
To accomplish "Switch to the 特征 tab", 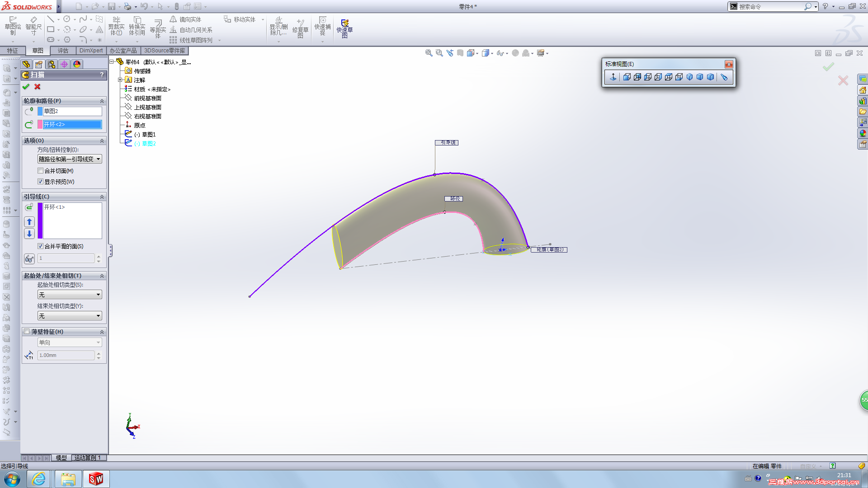I will point(12,51).
